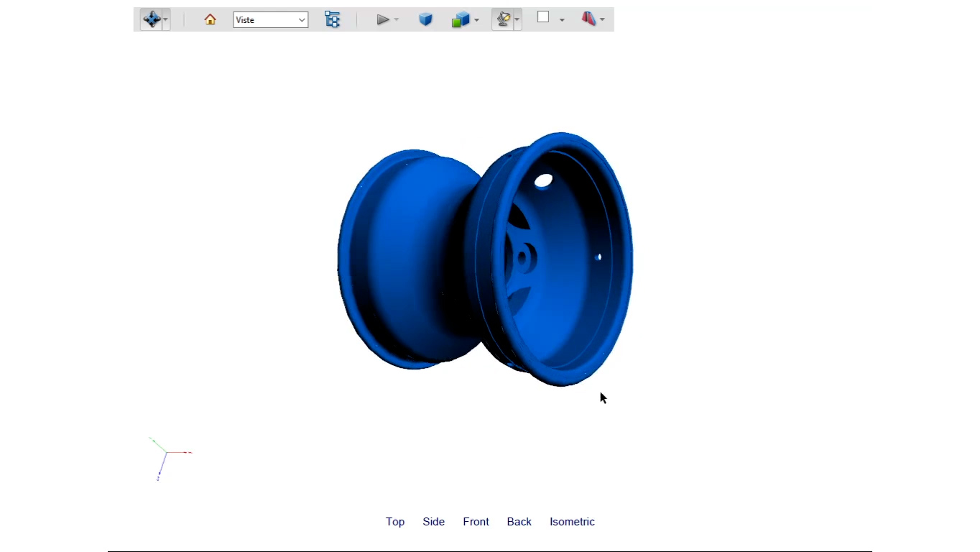Toggle the cross section icon

(589, 19)
